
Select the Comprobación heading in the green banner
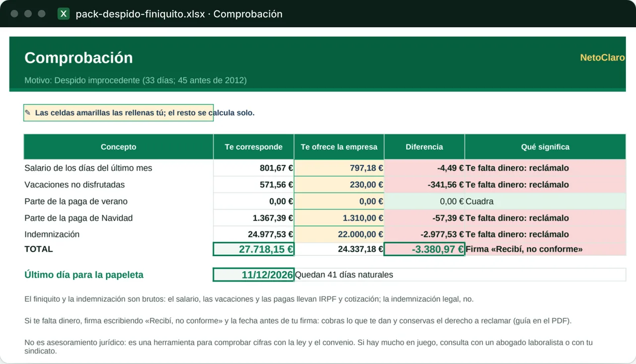click(79, 58)
